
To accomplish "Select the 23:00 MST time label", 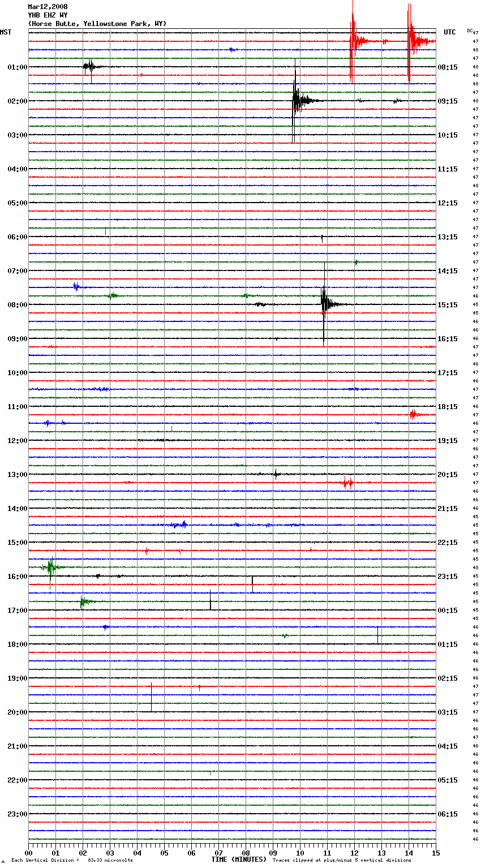I will 18,814.
